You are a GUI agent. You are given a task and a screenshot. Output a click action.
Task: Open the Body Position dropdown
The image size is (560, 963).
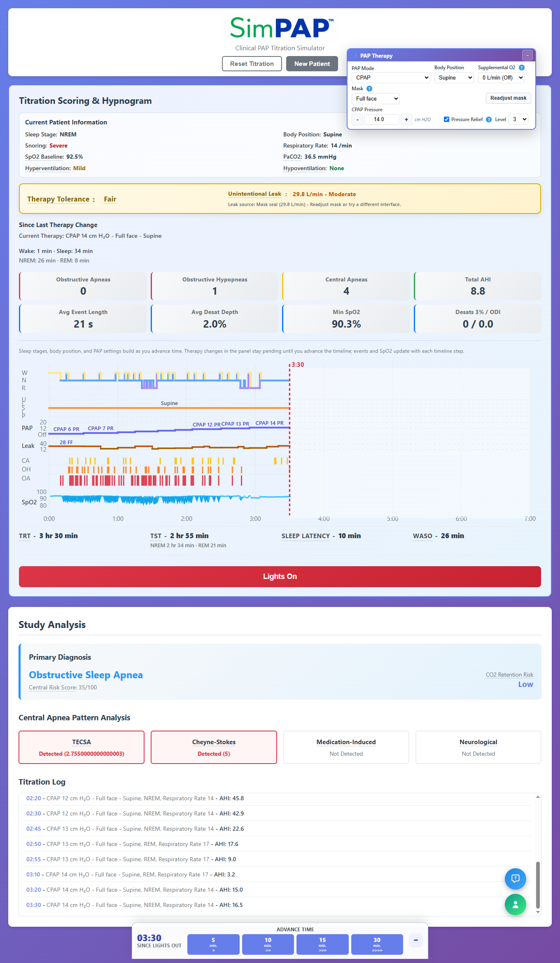pos(454,77)
